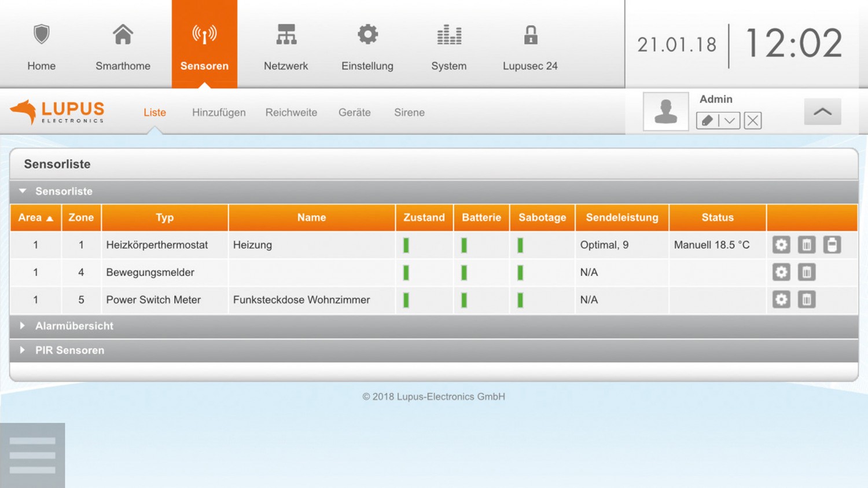Open the System tab
Screen dimensions: 868x488
click(449, 47)
